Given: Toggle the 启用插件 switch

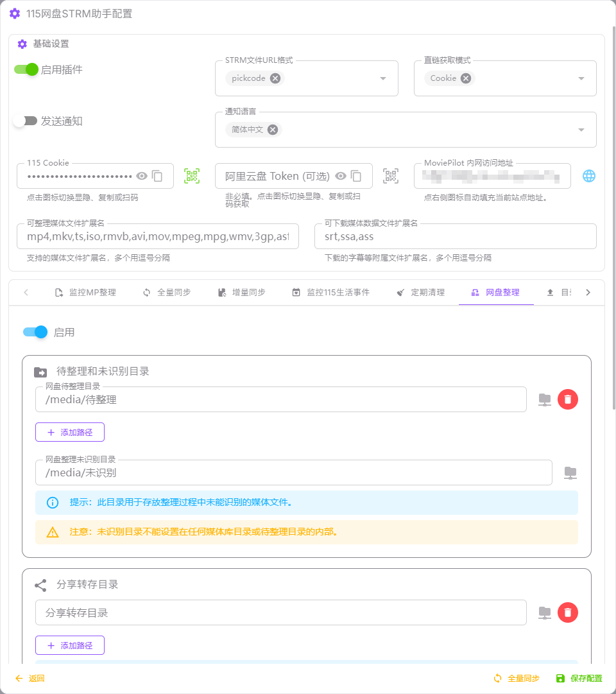Looking at the screenshot, I should click(x=27, y=69).
